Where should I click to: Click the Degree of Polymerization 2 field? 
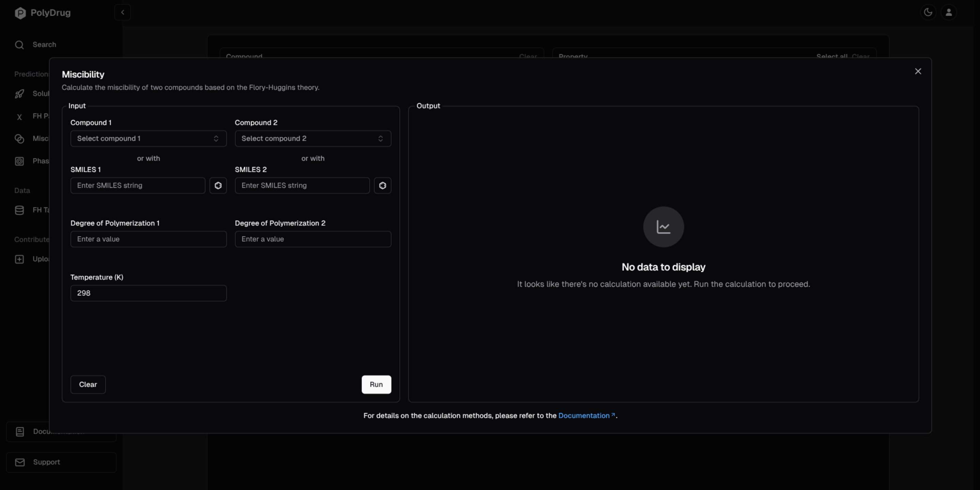point(313,239)
